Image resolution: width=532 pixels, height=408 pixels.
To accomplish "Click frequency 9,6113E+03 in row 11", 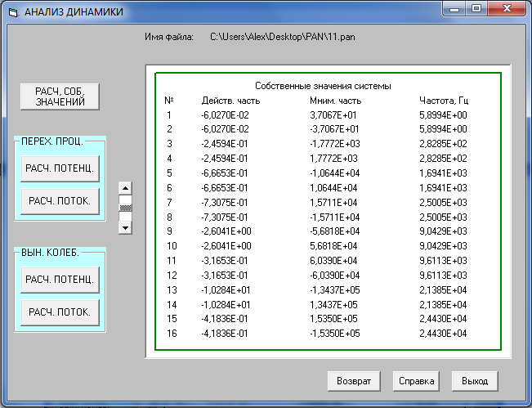I will (443, 260).
